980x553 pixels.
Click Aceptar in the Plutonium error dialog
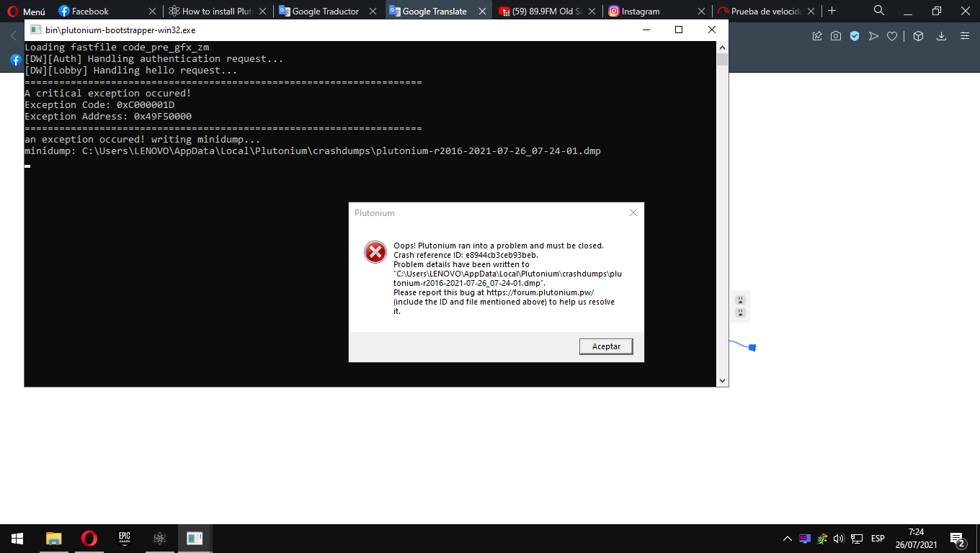click(606, 346)
